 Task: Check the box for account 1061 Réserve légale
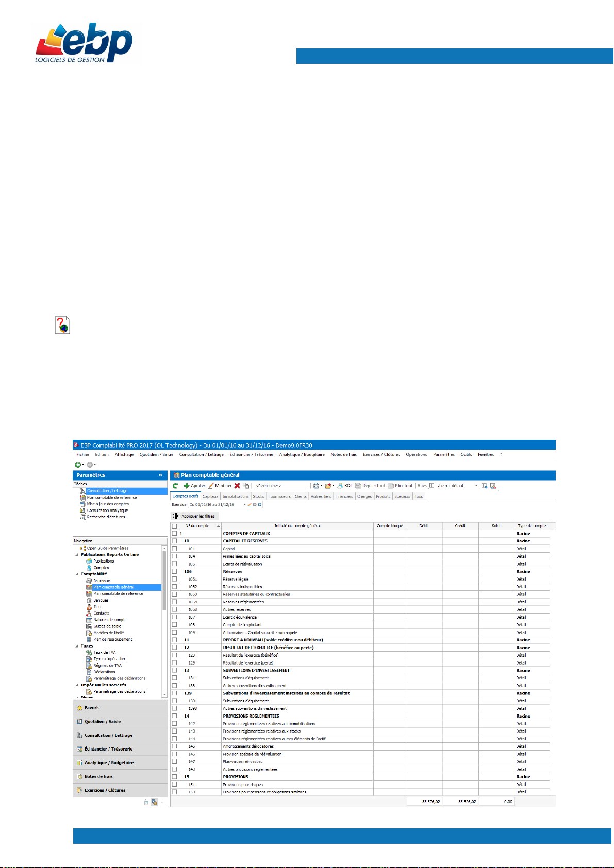(174, 579)
